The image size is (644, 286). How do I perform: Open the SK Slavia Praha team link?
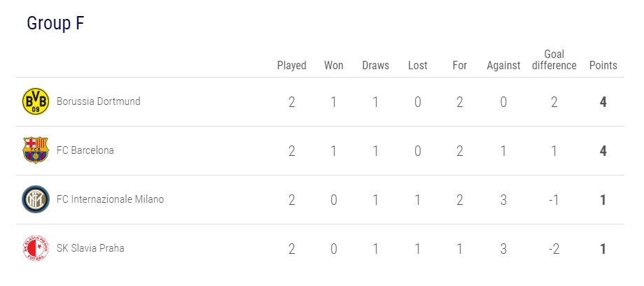coord(90,248)
